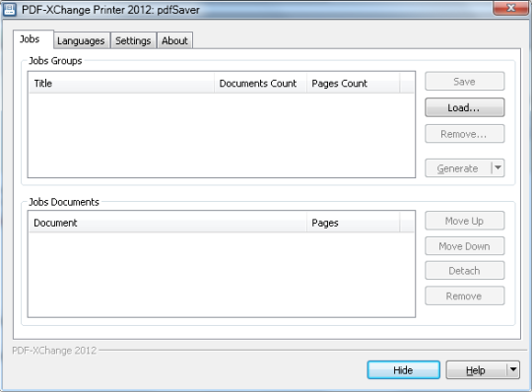This screenshot has height=392, width=532.
Task: Click the Save button
Action: [x=464, y=82]
